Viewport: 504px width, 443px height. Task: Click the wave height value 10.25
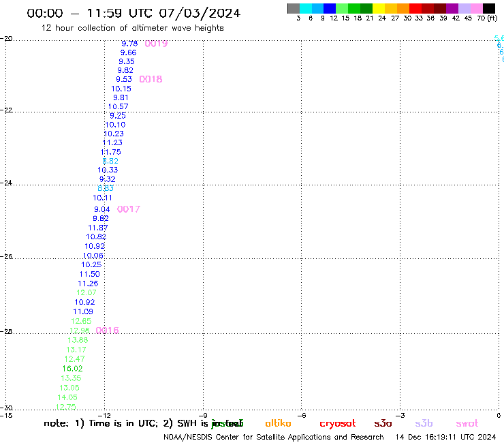click(x=91, y=264)
